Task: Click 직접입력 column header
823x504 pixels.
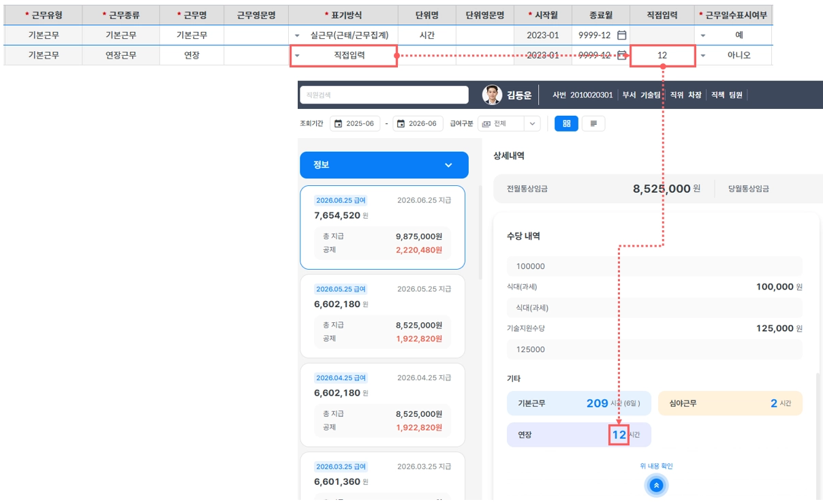Action: pyautogui.click(x=662, y=14)
